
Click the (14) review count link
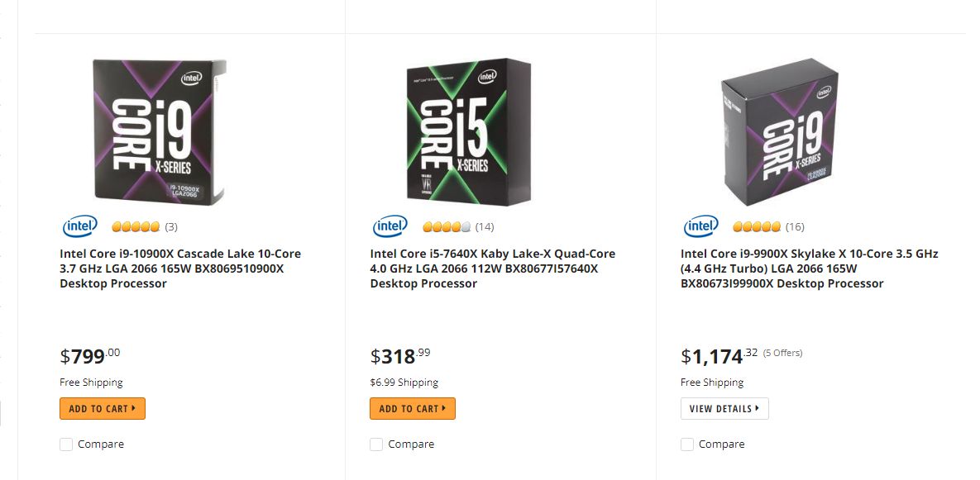point(485,226)
